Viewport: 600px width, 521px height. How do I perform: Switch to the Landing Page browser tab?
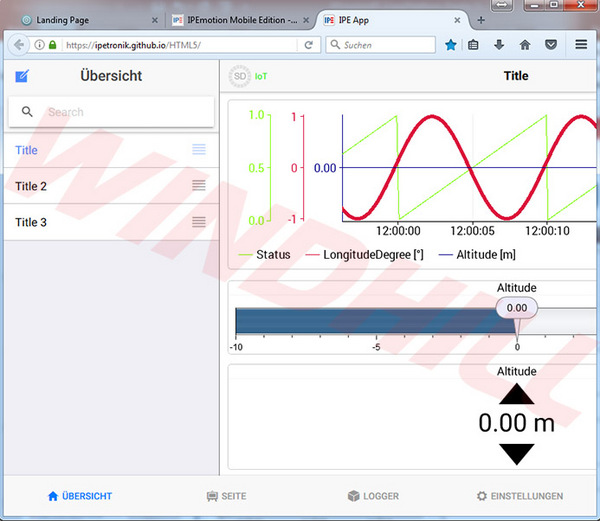click(x=86, y=20)
